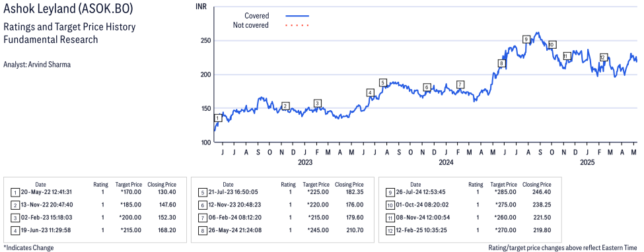The width and height of the screenshot is (644, 252).
Task: Click target price *185.00
Action: (x=131, y=205)
